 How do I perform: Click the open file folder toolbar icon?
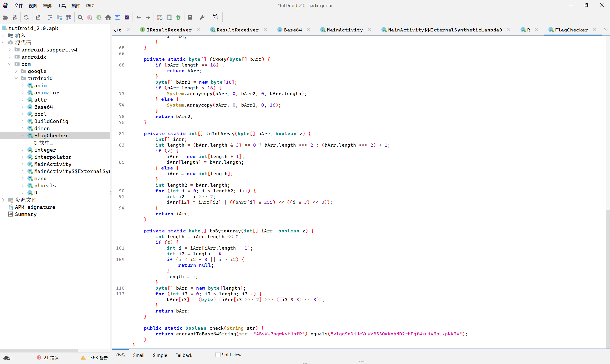coord(5,17)
